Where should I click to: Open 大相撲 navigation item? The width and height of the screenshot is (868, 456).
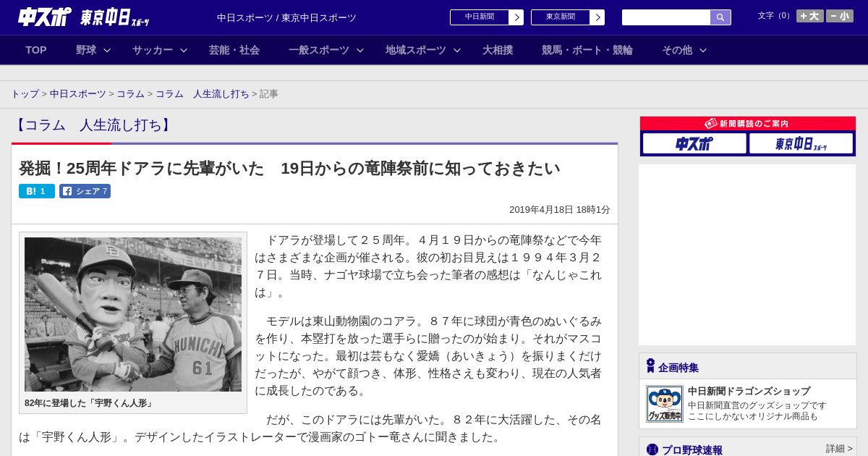pyautogui.click(x=498, y=50)
